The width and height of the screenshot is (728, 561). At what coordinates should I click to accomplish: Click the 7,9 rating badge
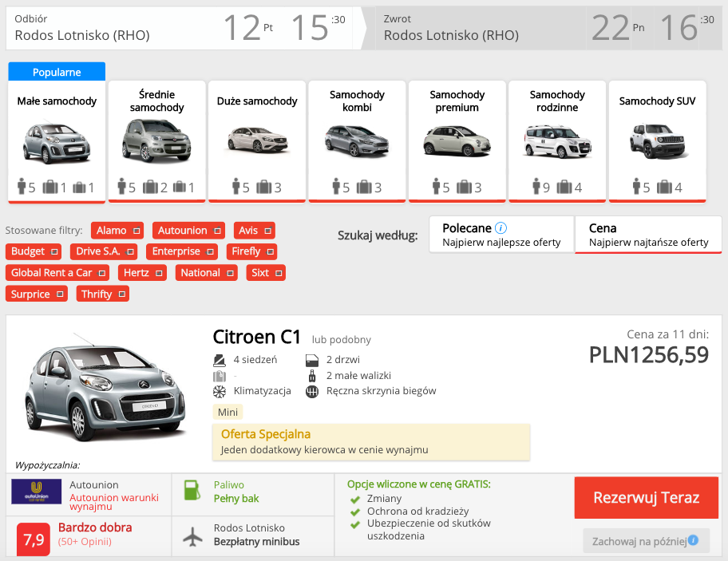pyautogui.click(x=34, y=539)
